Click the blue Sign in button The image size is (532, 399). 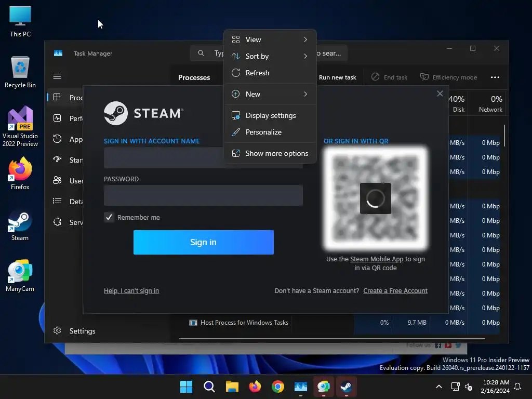(203, 242)
